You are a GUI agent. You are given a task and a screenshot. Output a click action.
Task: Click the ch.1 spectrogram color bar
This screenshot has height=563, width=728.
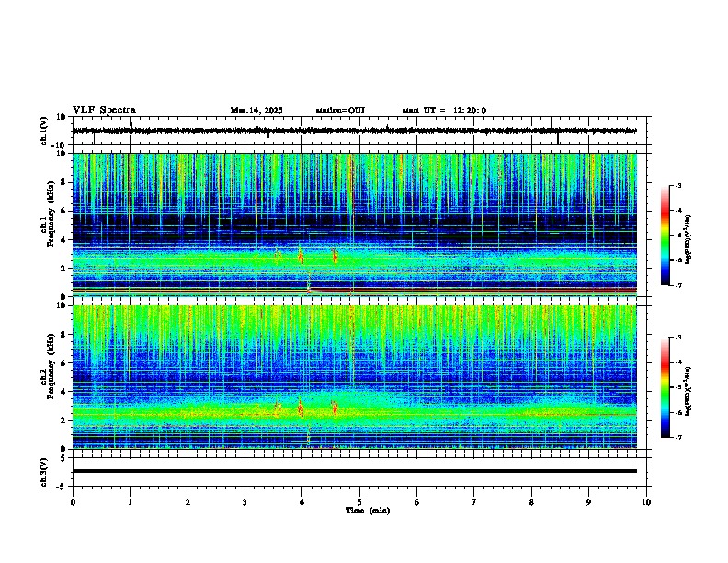pos(665,236)
